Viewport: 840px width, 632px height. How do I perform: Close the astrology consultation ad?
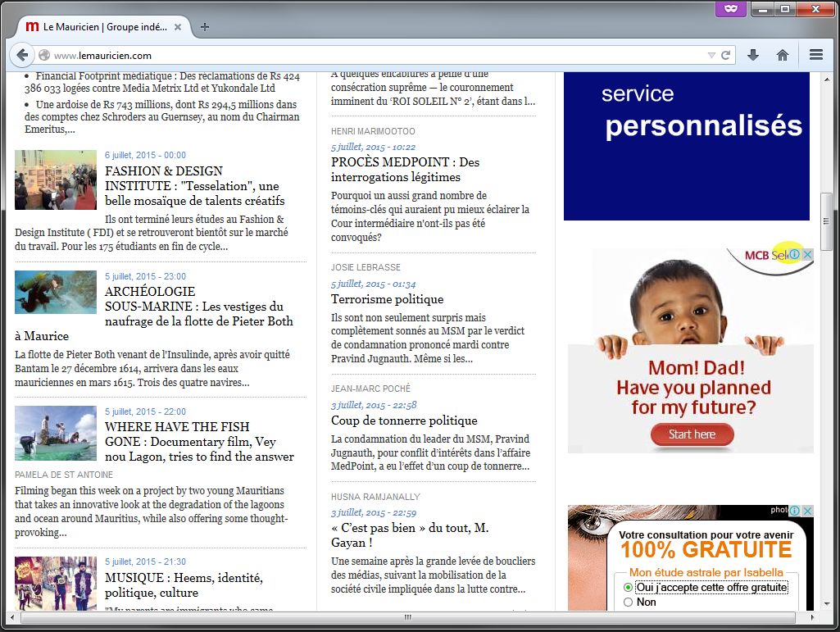tap(807, 511)
